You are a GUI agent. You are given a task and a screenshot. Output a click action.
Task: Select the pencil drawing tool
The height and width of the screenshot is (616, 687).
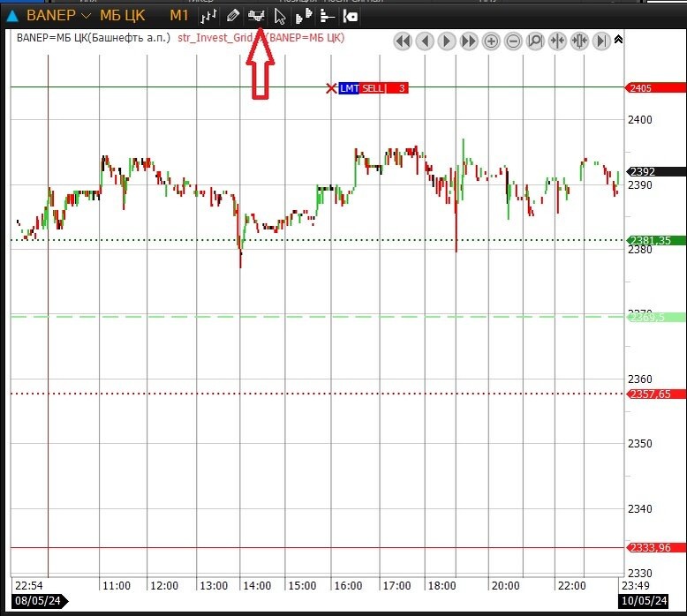click(x=232, y=17)
